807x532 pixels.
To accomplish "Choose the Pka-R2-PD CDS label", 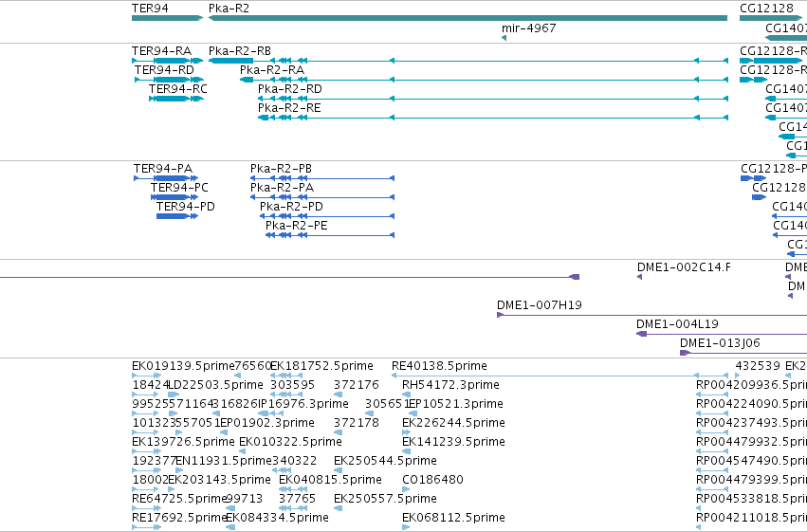I will pyautogui.click(x=291, y=207).
